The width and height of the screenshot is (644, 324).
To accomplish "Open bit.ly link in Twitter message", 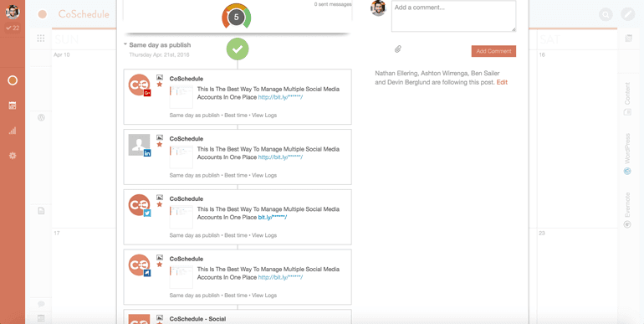I will click(273, 218).
